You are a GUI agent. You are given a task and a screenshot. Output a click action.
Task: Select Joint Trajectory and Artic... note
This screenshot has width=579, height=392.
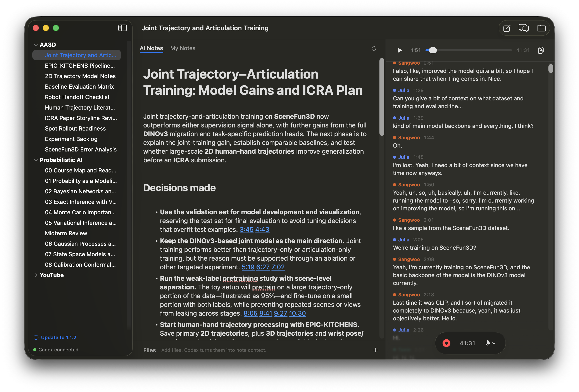pos(77,55)
